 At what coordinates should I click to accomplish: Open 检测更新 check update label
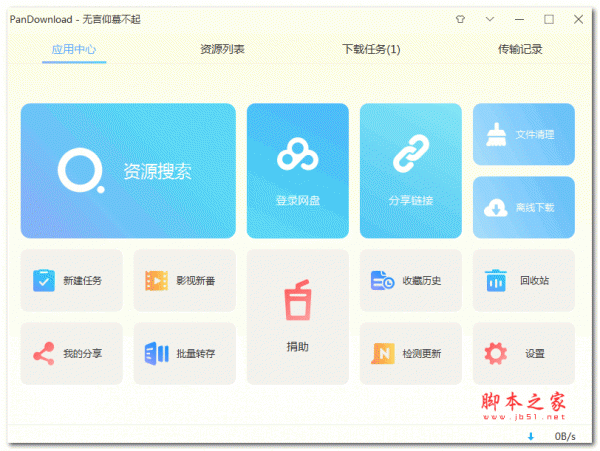[422, 353]
